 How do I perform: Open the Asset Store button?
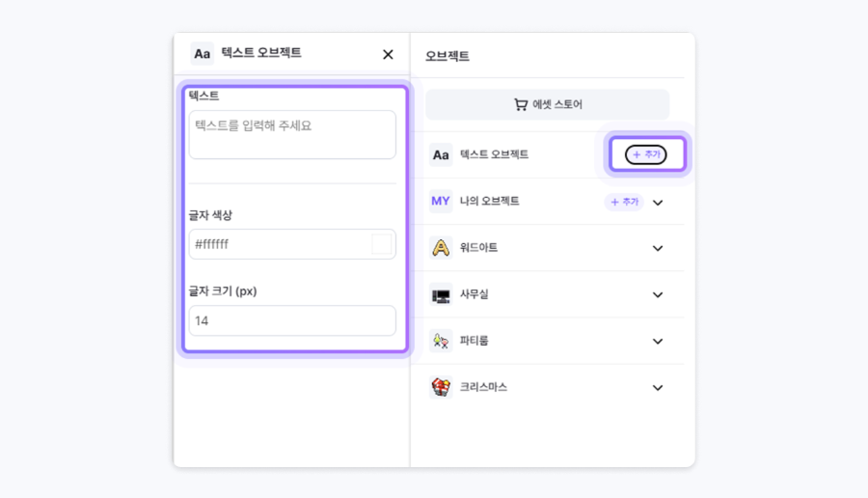point(548,104)
